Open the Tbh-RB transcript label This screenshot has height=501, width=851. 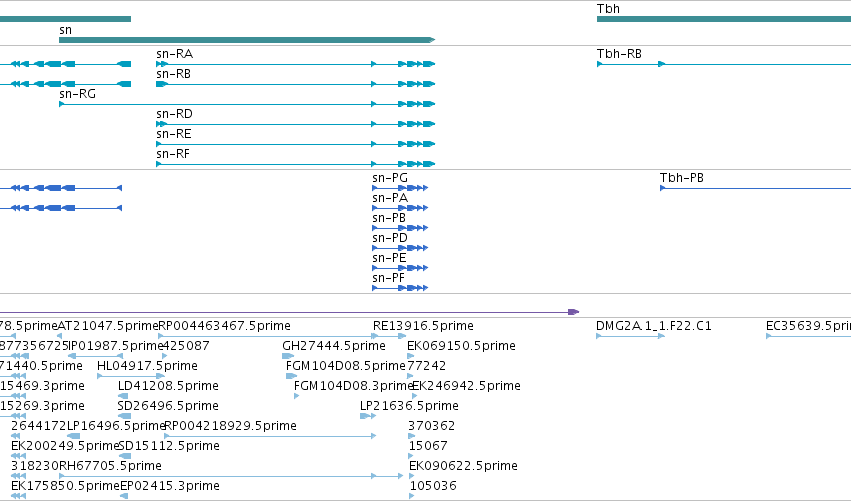coord(619,54)
